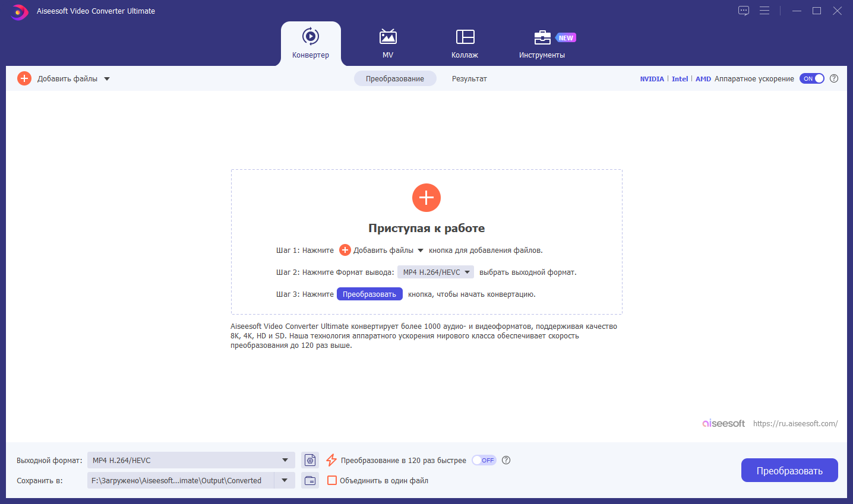This screenshot has width=853, height=504.
Task: Click the Intel label
Action: (680, 79)
